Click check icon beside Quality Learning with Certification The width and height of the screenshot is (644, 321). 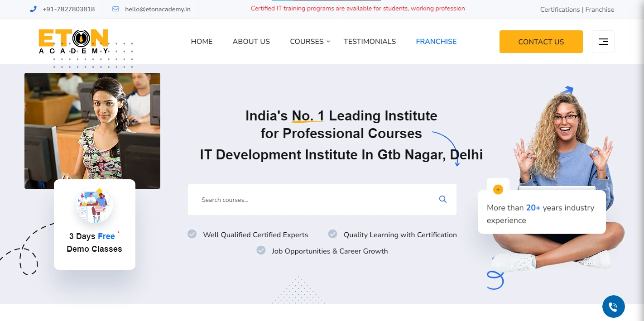[333, 234]
